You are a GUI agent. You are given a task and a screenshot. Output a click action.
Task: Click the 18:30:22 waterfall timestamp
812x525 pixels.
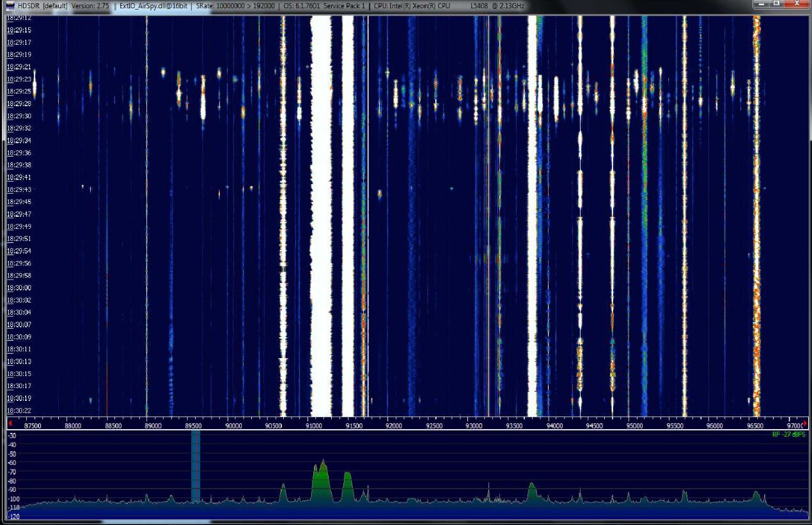pyautogui.click(x=19, y=410)
